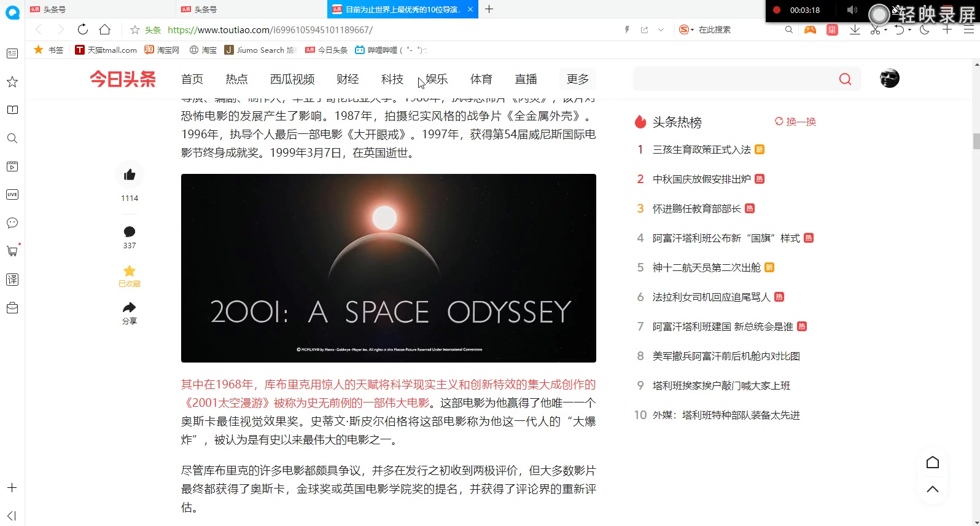
Task: Open hot topic 三孩生育政策正式入法
Action: (701, 149)
